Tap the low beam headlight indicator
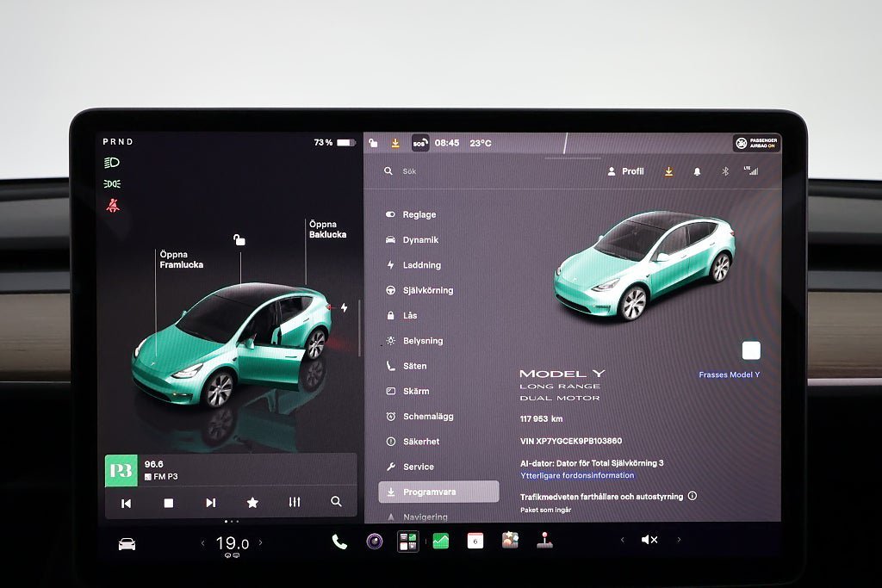The width and height of the screenshot is (882, 588). [112, 163]
